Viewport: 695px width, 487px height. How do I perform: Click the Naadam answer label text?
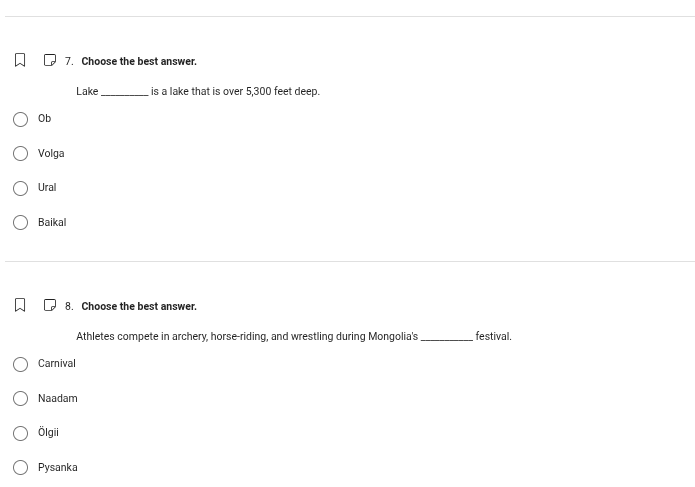pos(58,399)
